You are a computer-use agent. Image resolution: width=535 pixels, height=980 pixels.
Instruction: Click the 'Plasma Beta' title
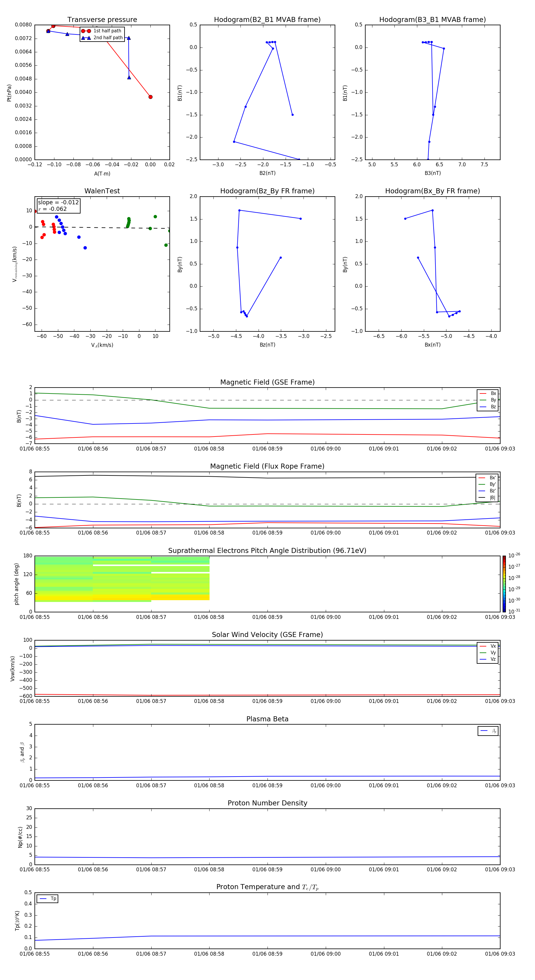(267, 719)
